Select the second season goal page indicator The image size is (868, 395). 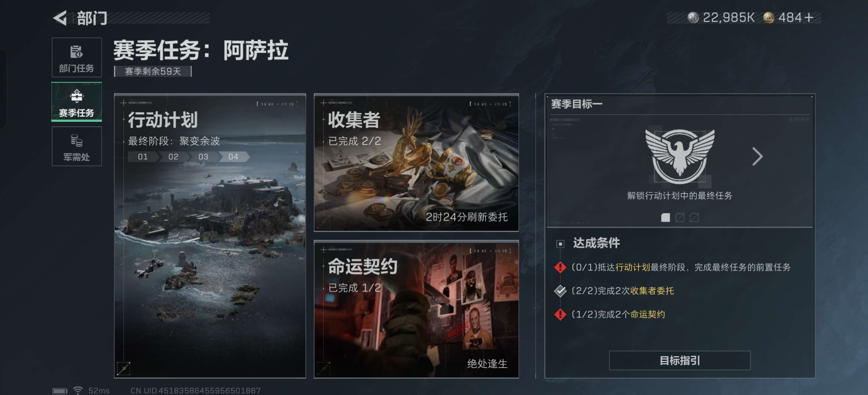(x=680, y=217)
